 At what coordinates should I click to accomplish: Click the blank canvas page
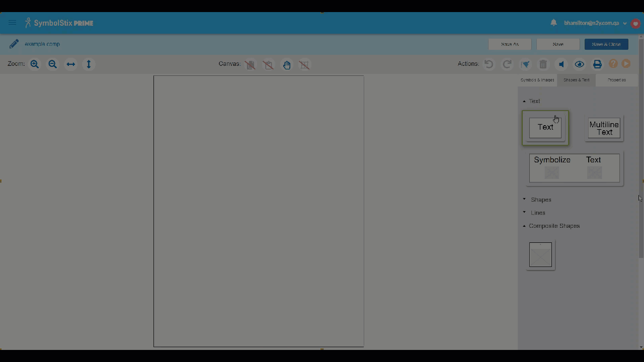259,211
